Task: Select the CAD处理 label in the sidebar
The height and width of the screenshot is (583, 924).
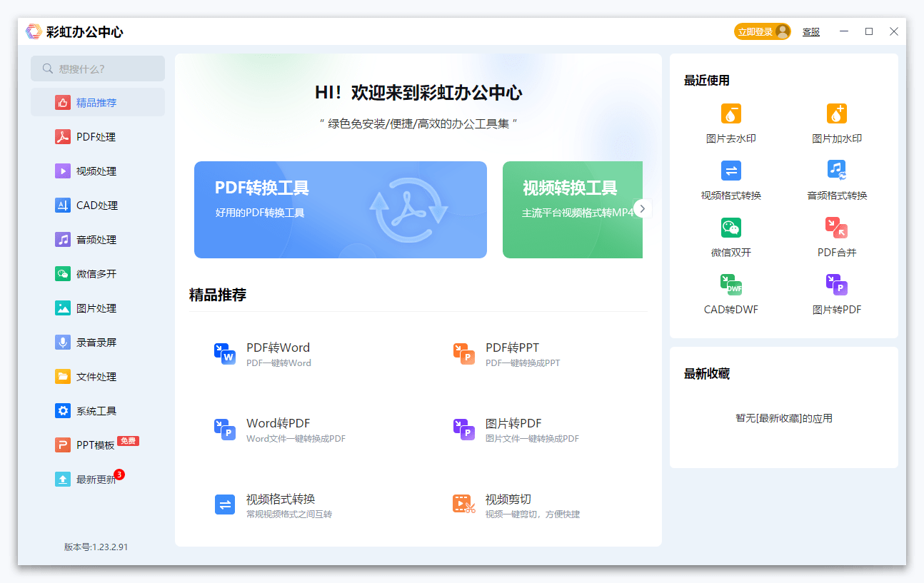Action: [97, 206]
